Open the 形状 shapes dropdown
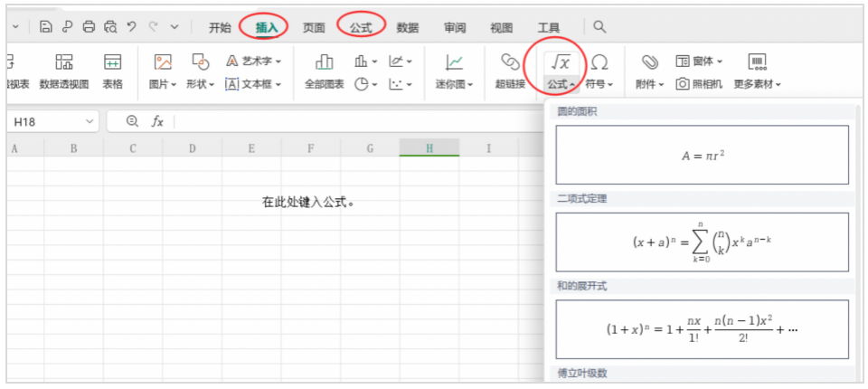 (201, 72)
